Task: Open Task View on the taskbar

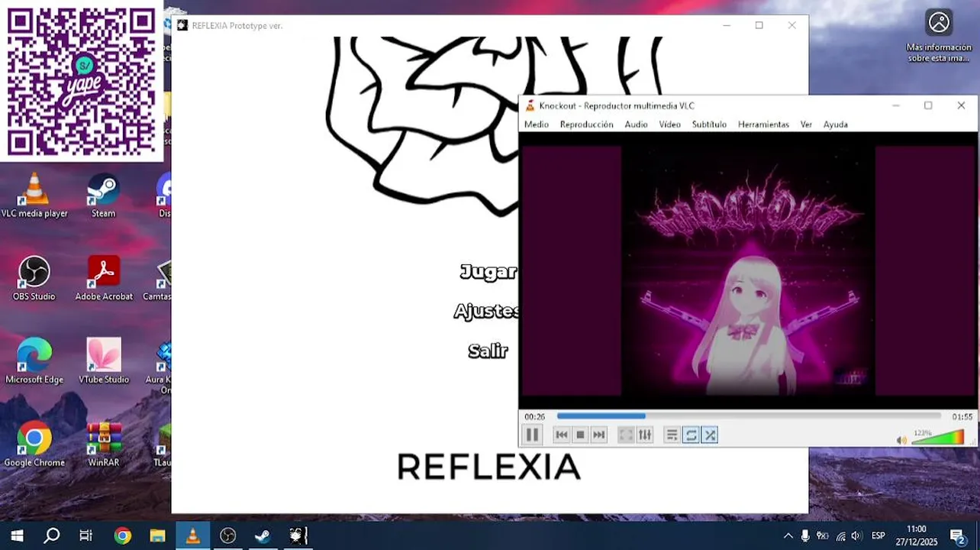Action: tap(86, 535)
